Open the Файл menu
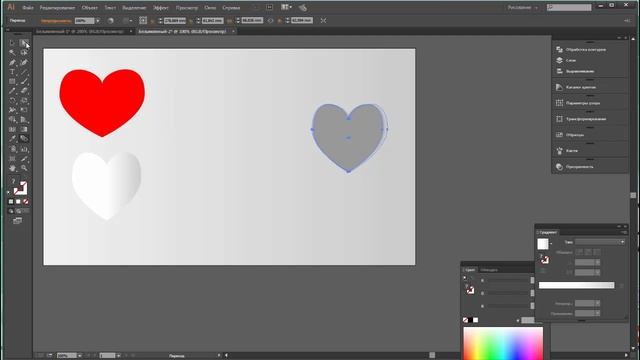 click(x=28, y=8)
